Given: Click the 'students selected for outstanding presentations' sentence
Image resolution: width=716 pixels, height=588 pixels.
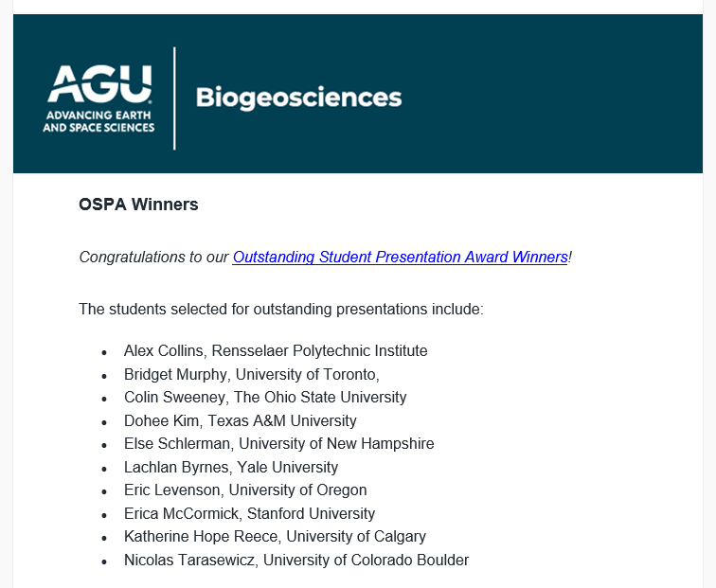Looking at the screenshot, I should point(280,309).
